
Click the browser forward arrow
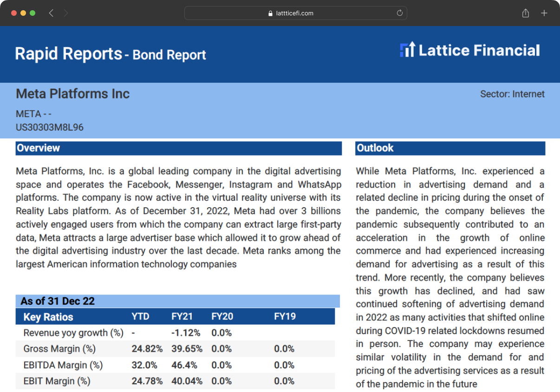[66, 13]
